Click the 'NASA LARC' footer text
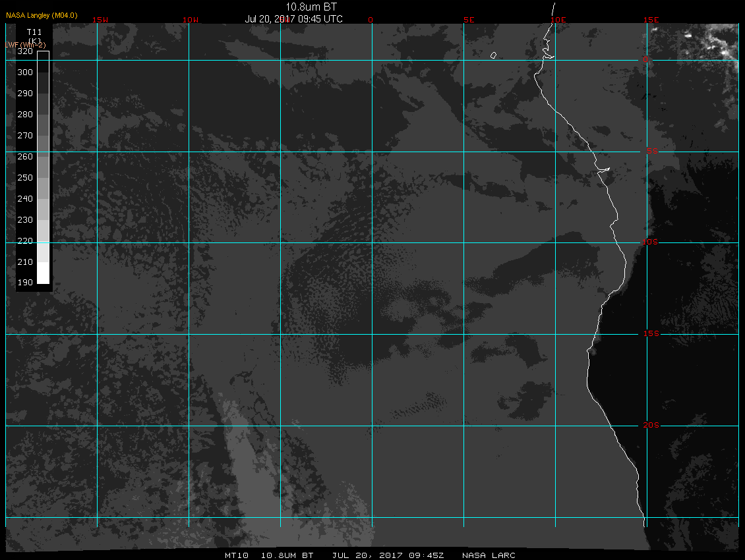Screen dimensions: 745x560 click(489, 555)
